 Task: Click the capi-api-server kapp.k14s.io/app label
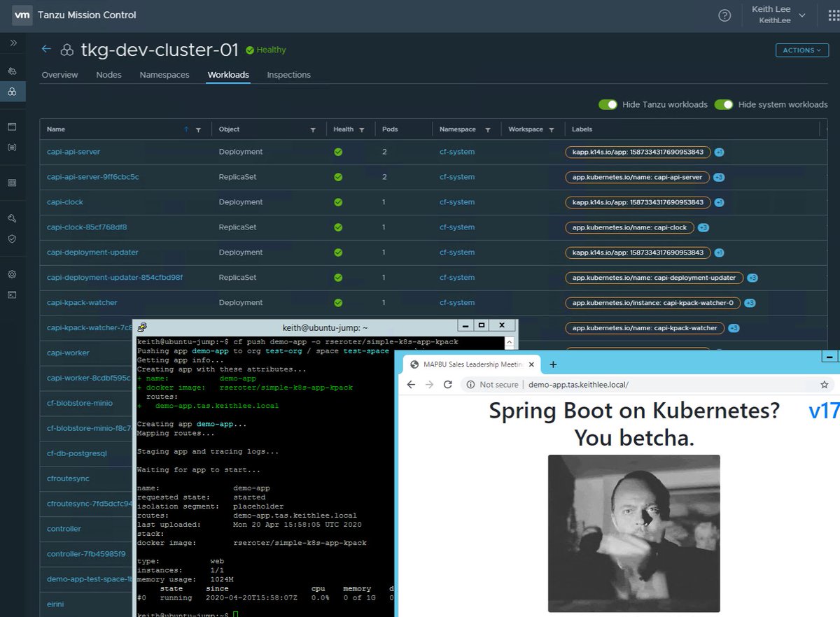coord(638,152)
